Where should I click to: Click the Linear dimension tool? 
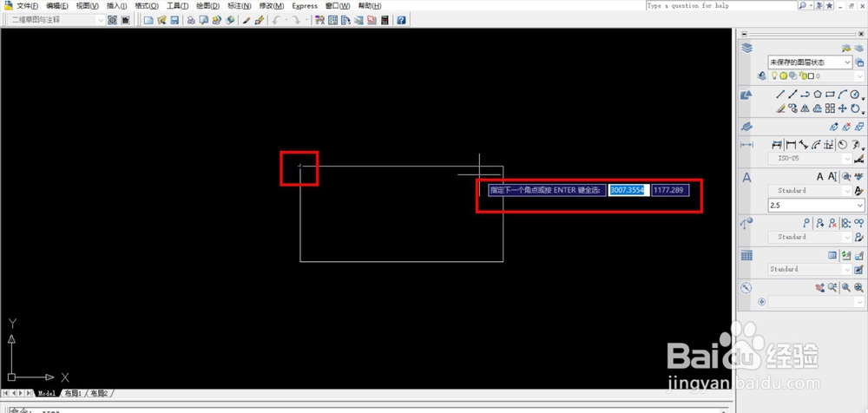pyautogui.click(x=791, y=145)
